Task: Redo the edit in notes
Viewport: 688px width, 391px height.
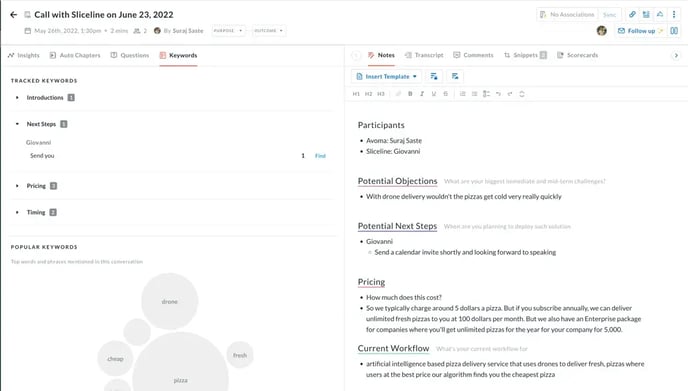Action: [510, 94]
